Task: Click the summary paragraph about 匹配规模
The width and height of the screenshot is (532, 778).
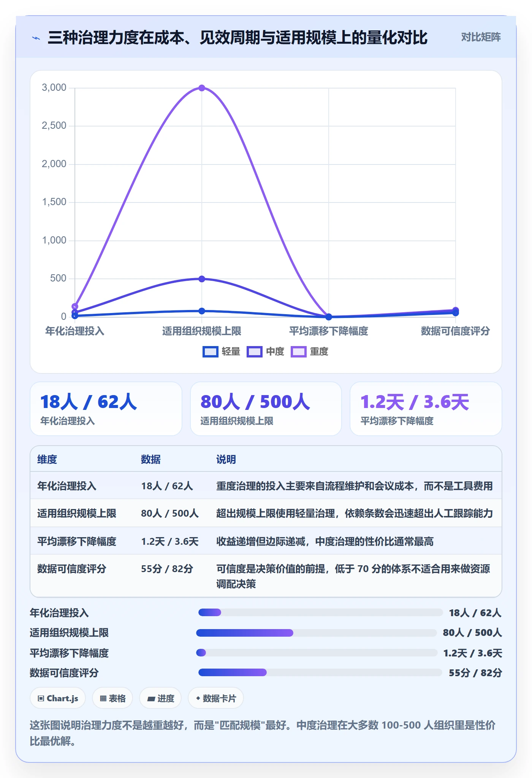Action: pos(263,733)
